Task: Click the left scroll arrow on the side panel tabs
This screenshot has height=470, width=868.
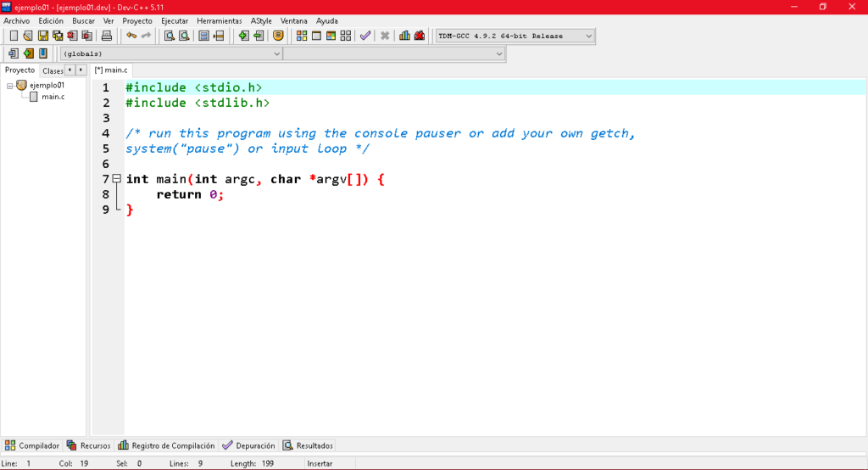Action: pyautogui.click(x=70, y=70)
